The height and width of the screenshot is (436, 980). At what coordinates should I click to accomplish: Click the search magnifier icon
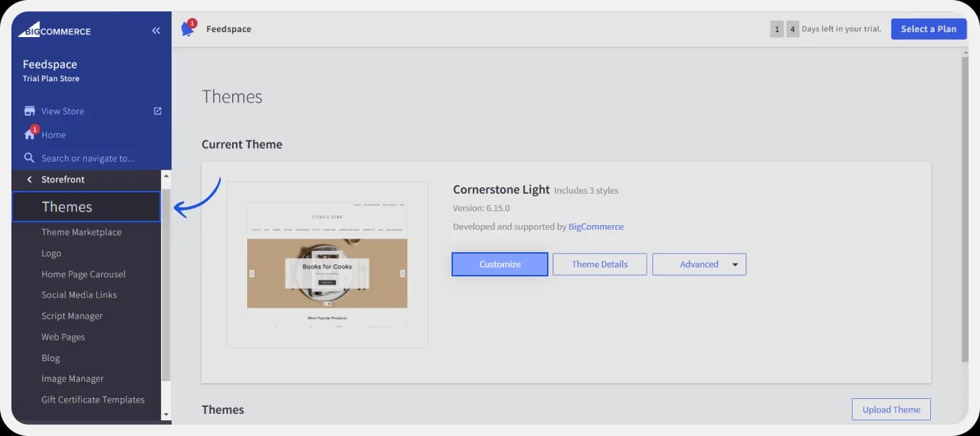(28, 157)
